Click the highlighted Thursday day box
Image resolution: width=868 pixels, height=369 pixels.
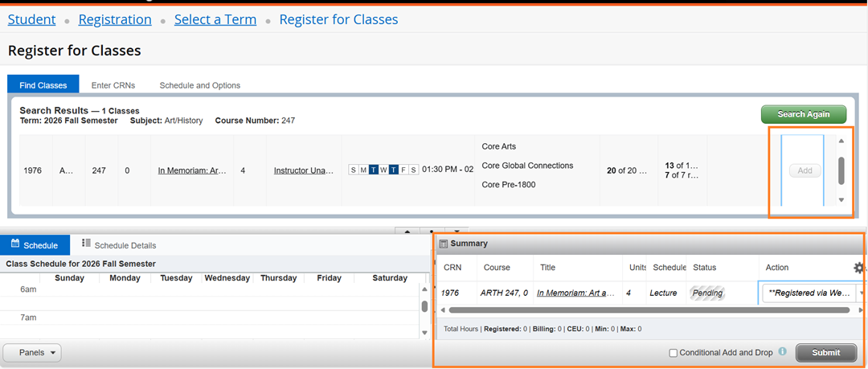(x=393, y=170)
